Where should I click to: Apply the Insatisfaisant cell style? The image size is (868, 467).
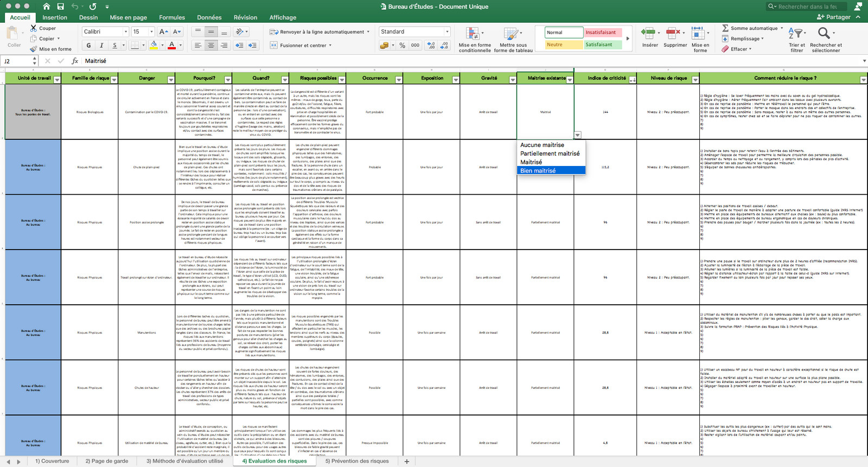[x=602, y=33]
